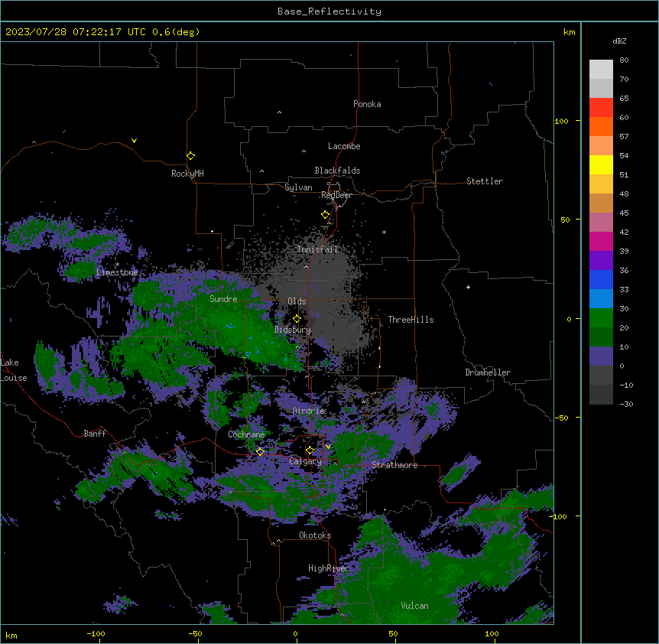
Task: Click the yellow 54 dBZ legend swatch
Action: pos(601,164)
